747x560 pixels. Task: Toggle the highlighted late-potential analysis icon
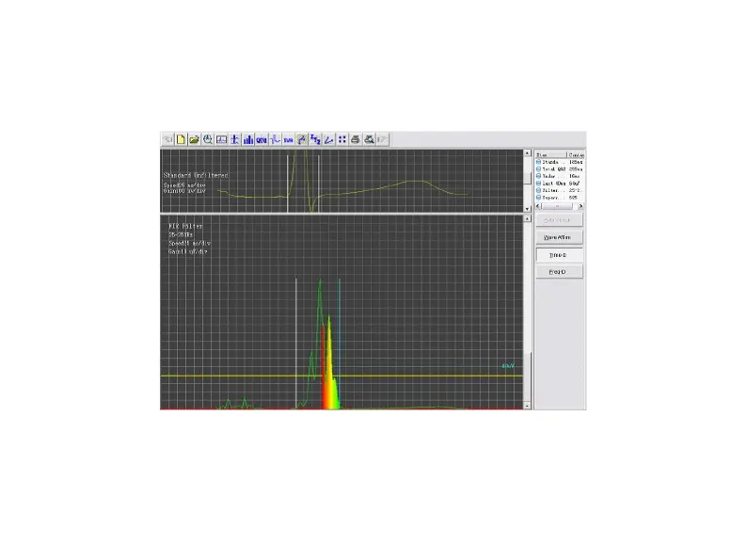pos(301,139)
